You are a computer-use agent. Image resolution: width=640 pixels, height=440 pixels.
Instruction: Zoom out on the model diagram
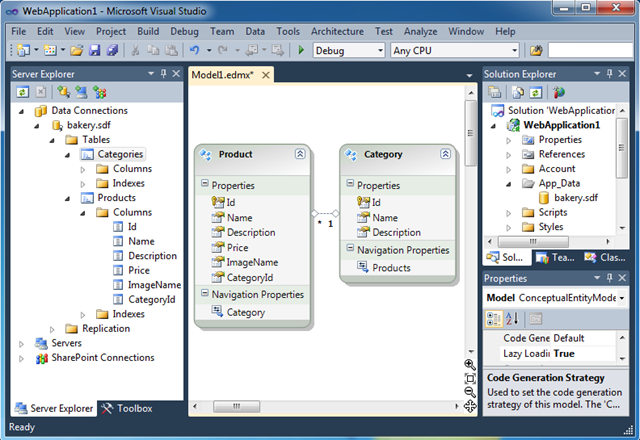pyautogui.click(x=470, y=392)
